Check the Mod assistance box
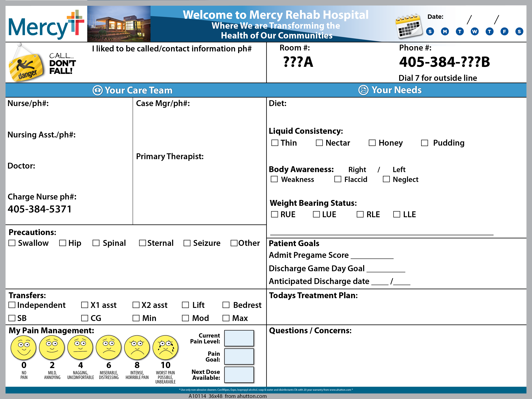 coord(185,318)
